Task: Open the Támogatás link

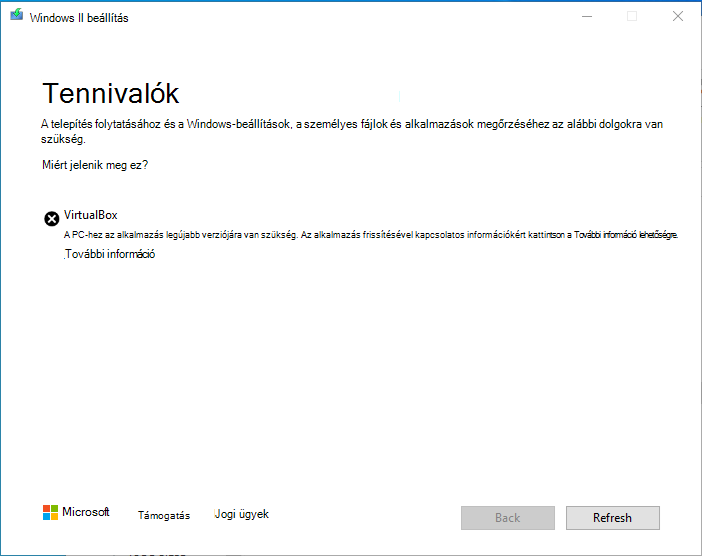Action: (164, 515)
